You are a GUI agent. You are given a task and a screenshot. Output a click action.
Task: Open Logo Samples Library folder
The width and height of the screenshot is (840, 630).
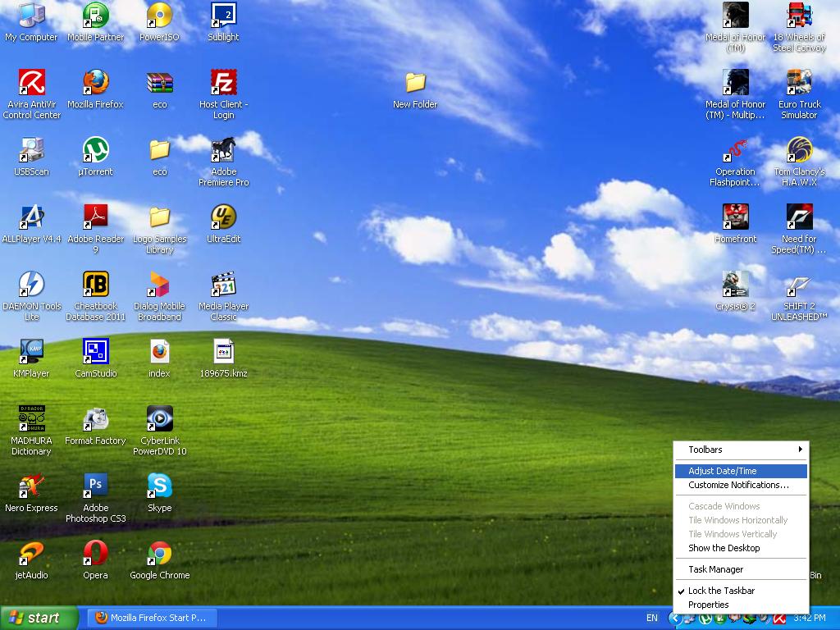pyautogui.click(x=160, y=229)
